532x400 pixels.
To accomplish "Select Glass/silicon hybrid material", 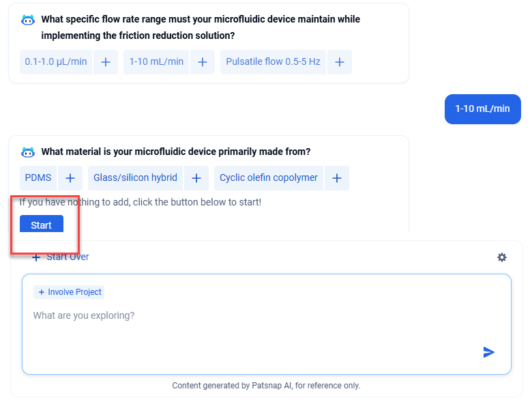I will [x=135, y=178].
